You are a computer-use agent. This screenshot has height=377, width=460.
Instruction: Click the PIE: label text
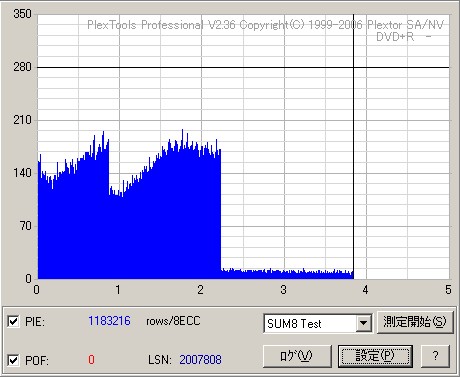tap(35, 322)
